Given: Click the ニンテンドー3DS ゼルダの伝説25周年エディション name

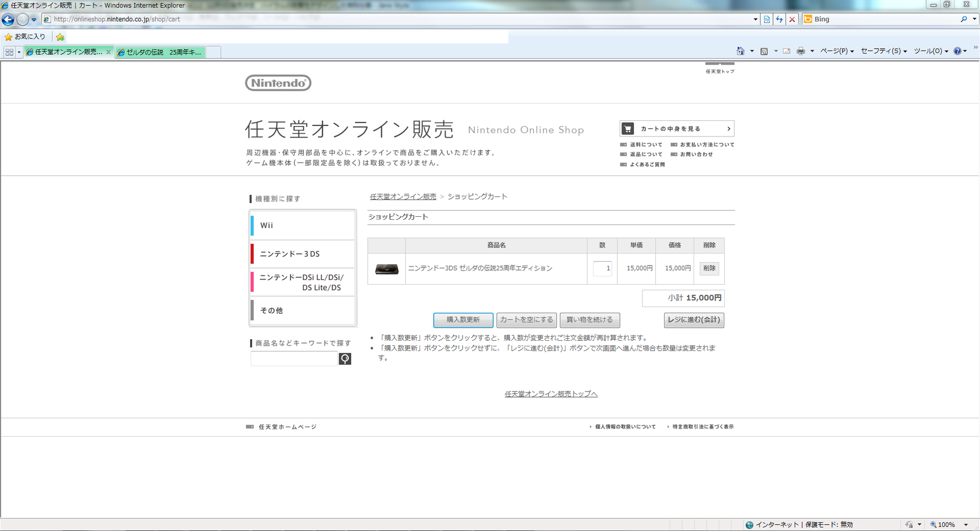Looking at the screenshot, I should [480, 268].
